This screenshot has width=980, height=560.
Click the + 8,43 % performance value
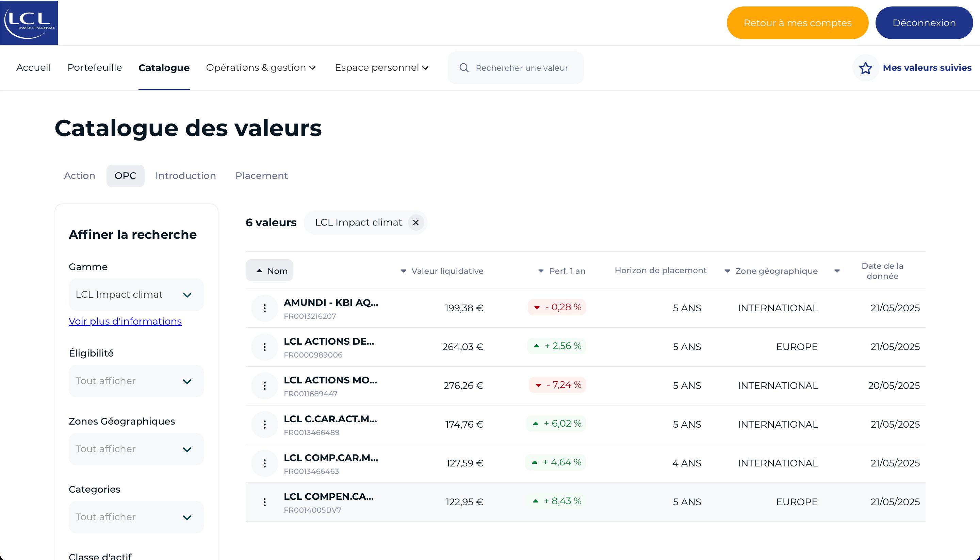click(x=556, y=501)
